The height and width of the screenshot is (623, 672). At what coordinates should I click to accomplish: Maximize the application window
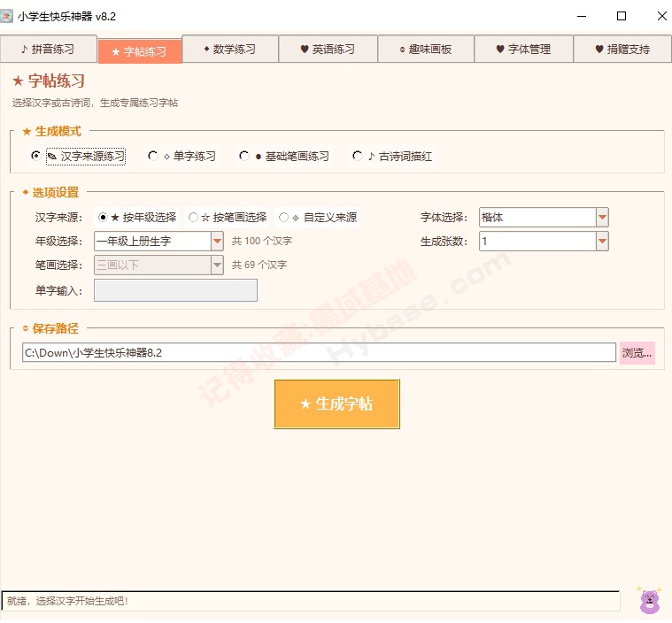(621, 16)
